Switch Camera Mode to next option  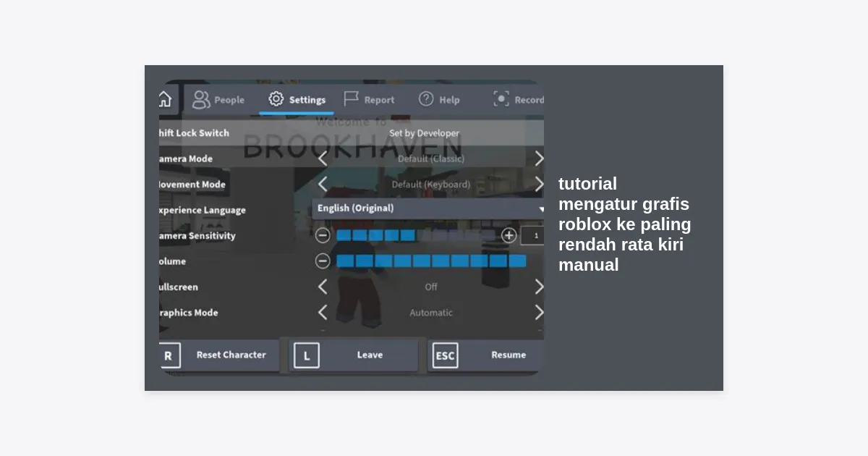[x=538, y=159]
